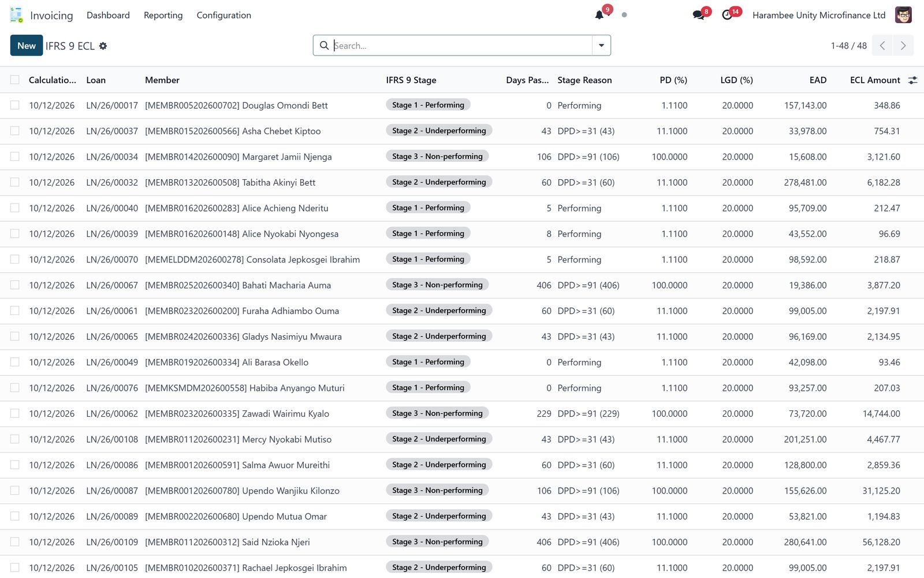Create a new record with New button

coord(27,46)
